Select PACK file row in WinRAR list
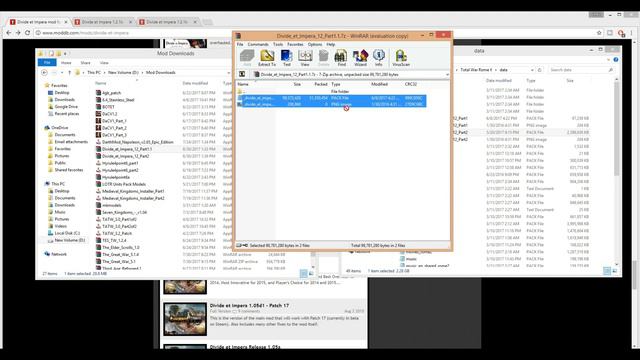Viewport: 640px width, 360px height. tap(331, 98)
